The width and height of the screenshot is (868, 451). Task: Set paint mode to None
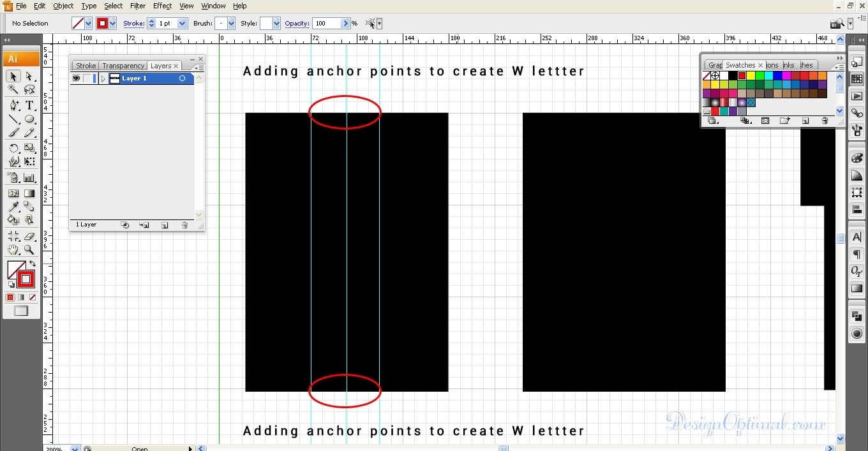(x=32, y=297)
